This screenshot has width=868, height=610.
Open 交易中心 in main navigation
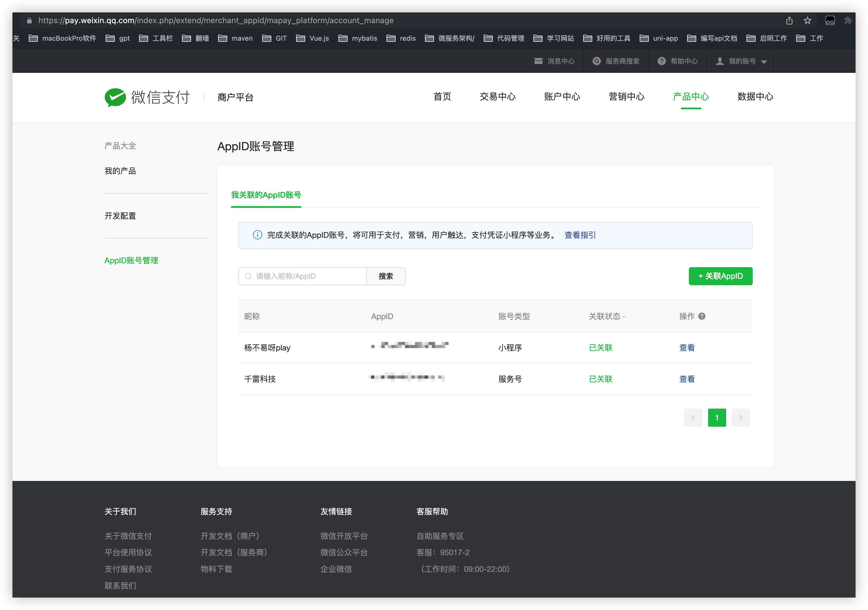pyautogui.click(x=498, y=97)
